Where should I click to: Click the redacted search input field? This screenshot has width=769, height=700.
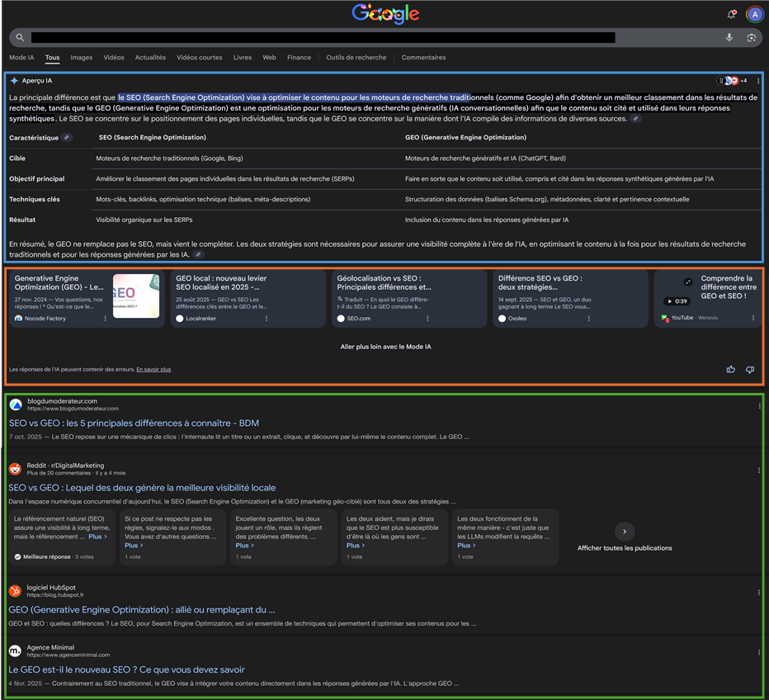(323, 38)
